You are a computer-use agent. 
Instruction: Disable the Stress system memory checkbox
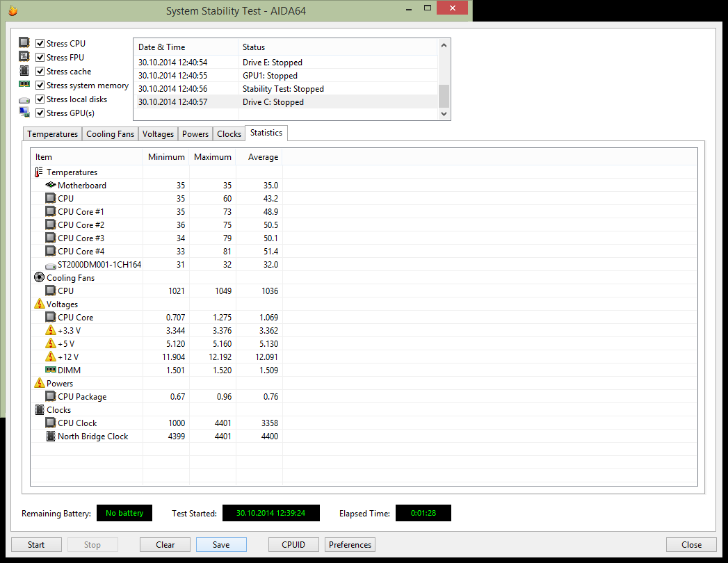click(40, 85)
